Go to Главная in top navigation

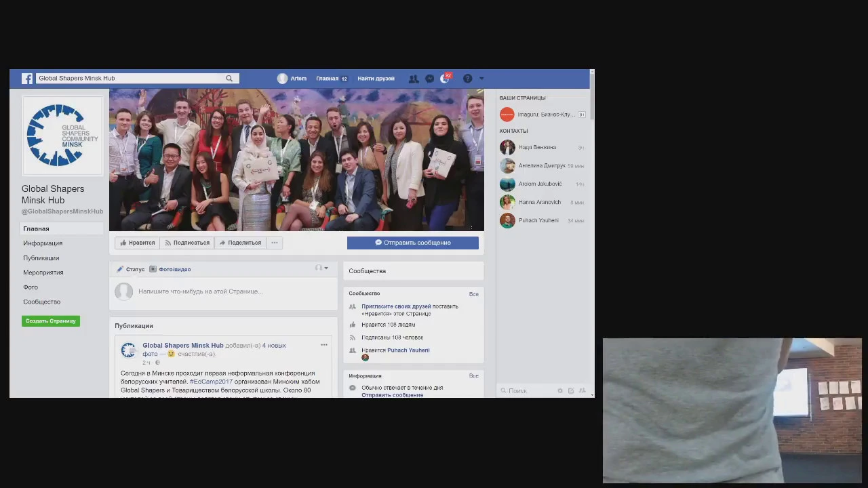pyautogui.click(x=327, y=79)
